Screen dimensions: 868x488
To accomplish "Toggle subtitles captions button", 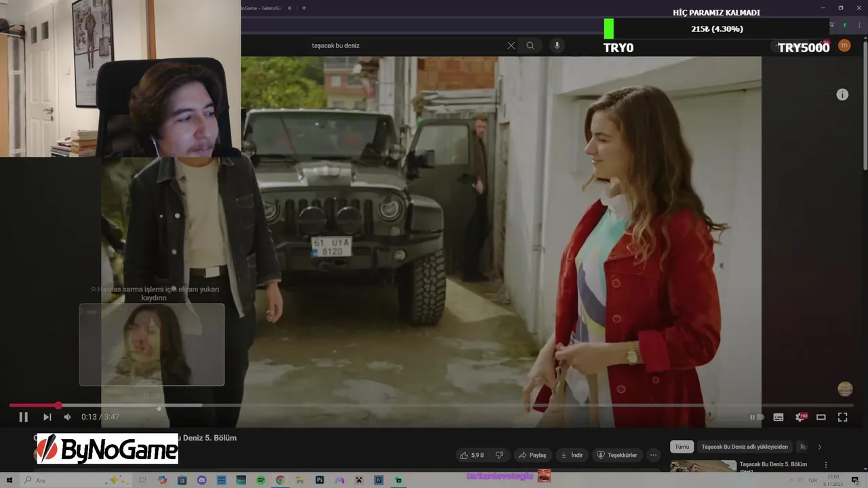I will 778,417.
